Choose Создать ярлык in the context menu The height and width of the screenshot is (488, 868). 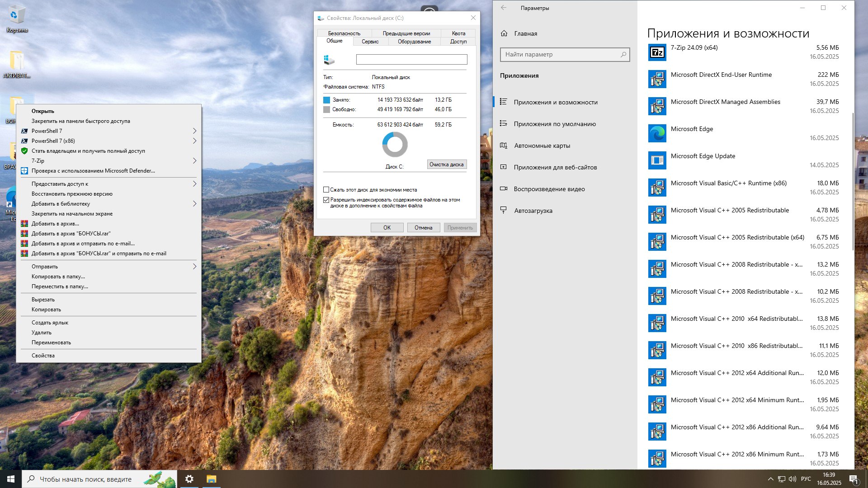108,323
